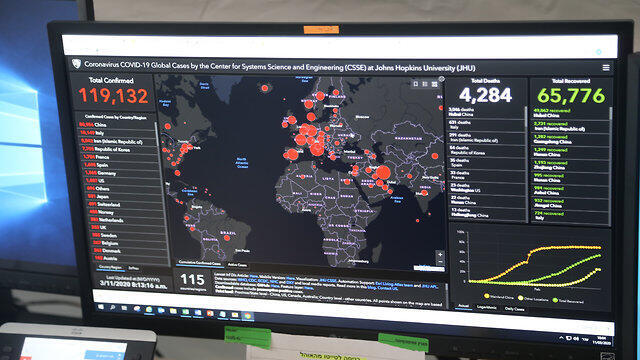Open the dashboard hamburger menu
Viewport: 640px width, 360px height.
606,68
